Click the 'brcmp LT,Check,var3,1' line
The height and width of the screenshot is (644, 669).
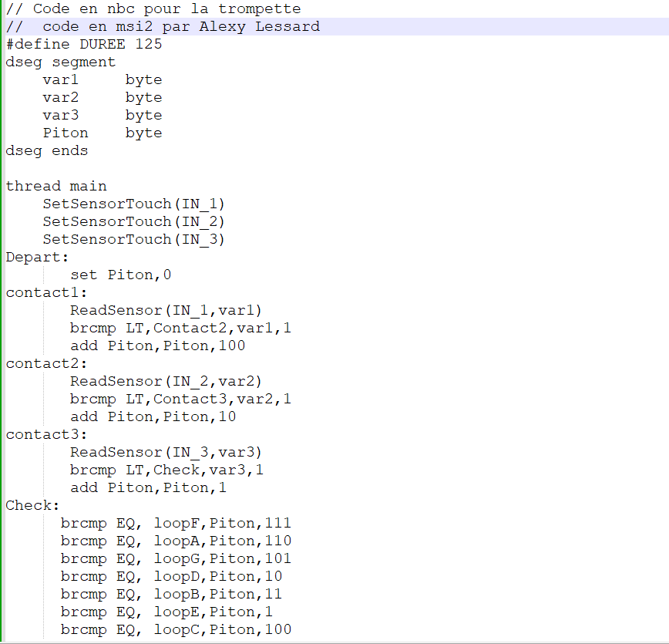166,470
